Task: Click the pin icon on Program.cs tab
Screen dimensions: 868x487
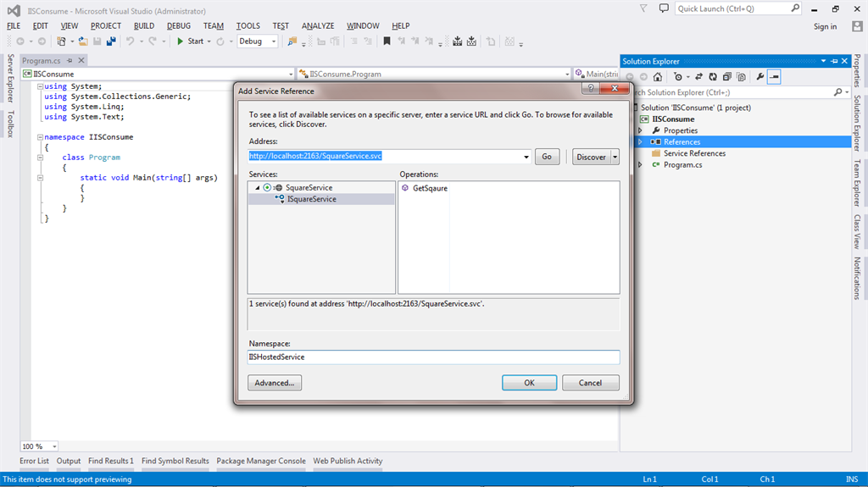Action: tap(70, 60)
